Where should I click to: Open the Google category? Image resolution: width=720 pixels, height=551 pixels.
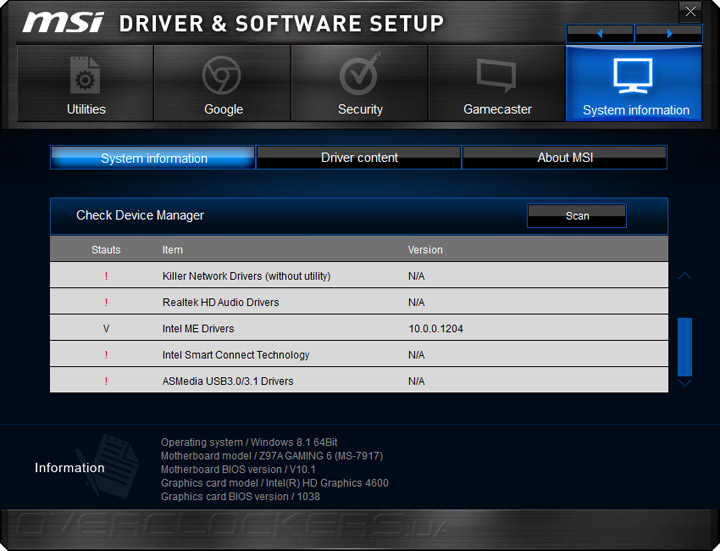(x=222, y=83)
